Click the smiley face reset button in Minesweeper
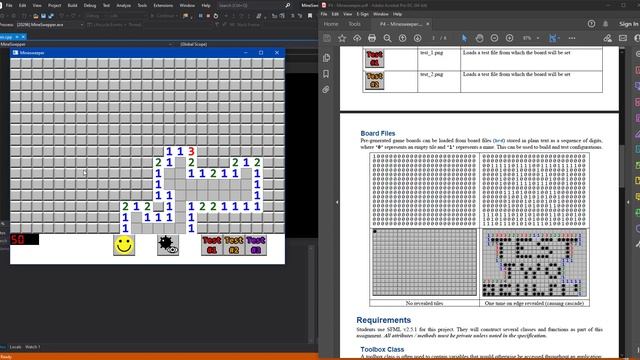Viewport: 640px width, 360px height. pos(124,245)
